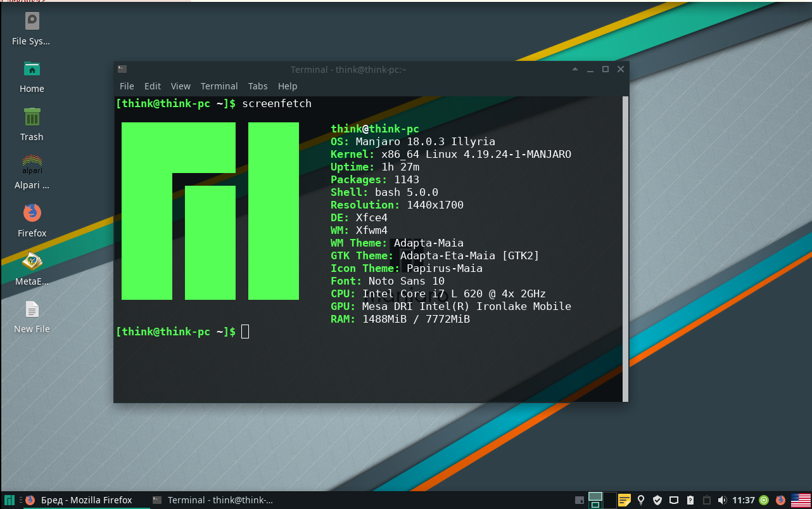
Task: Switch to the second empty workspace
Action: [610, 500]
